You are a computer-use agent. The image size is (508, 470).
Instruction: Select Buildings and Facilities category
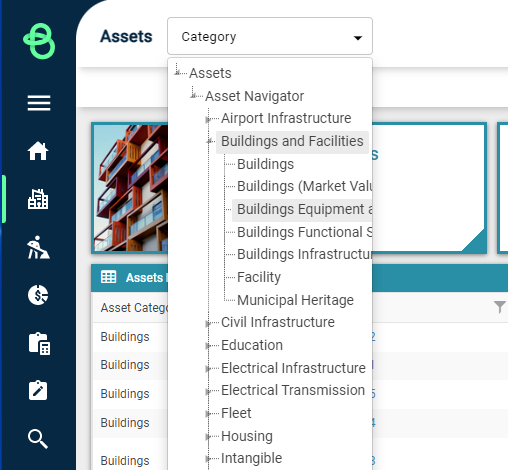[292, 141]
